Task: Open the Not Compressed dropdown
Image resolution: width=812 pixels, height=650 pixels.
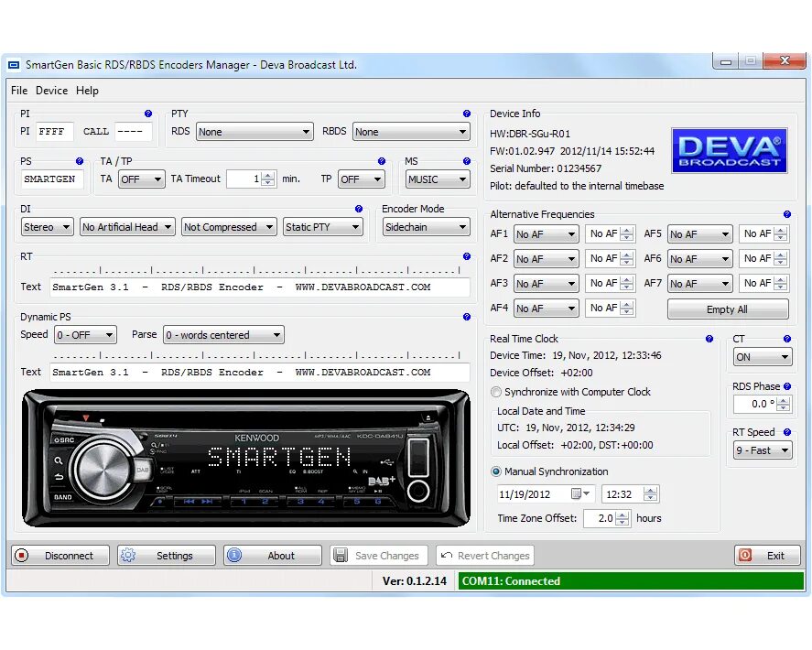Action: pyautogui.click(x=229, y=227)
